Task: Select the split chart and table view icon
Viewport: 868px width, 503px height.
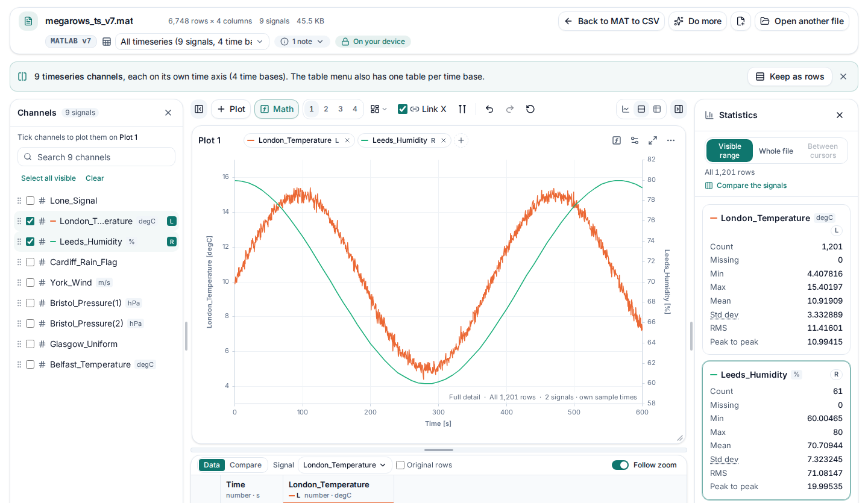Action: pos(641,109)
